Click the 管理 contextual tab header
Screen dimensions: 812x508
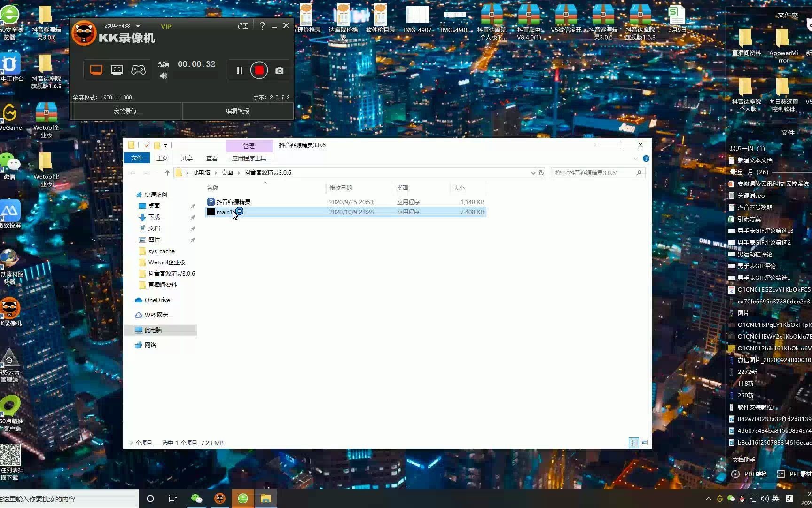(249, 146)
